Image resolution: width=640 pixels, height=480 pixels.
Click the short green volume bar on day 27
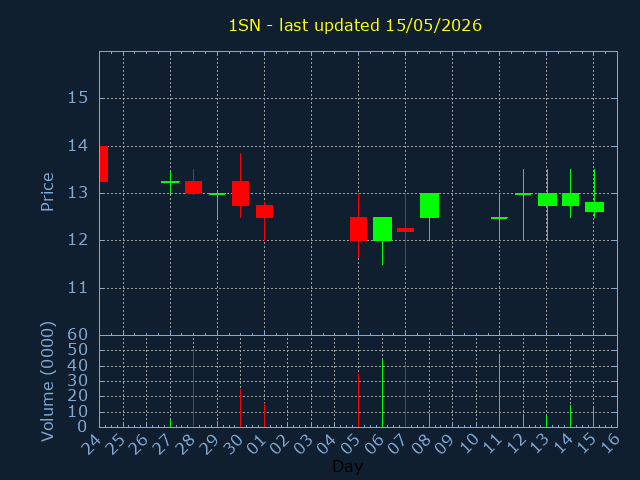coord(171,422)
